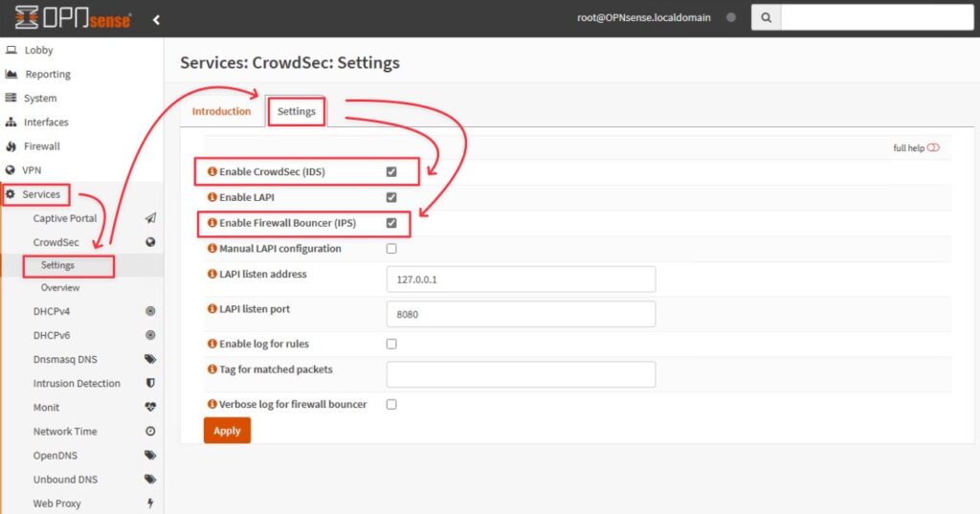Check Manual LAPI configuration
Screen dimensions: 980x514
(391, 249)
